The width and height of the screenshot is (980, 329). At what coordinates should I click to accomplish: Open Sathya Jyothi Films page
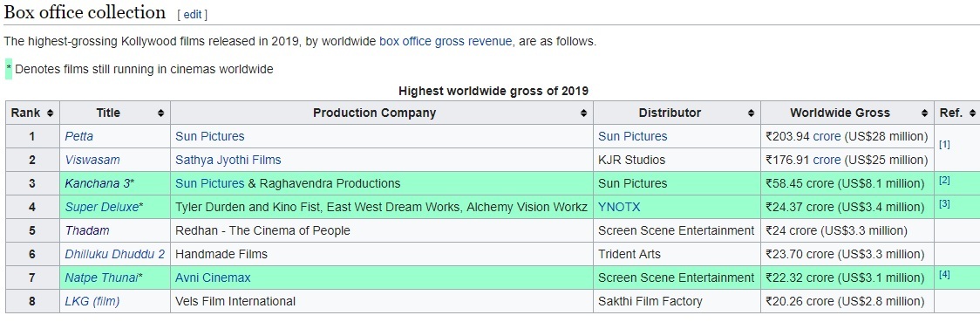tap(228, 160)
